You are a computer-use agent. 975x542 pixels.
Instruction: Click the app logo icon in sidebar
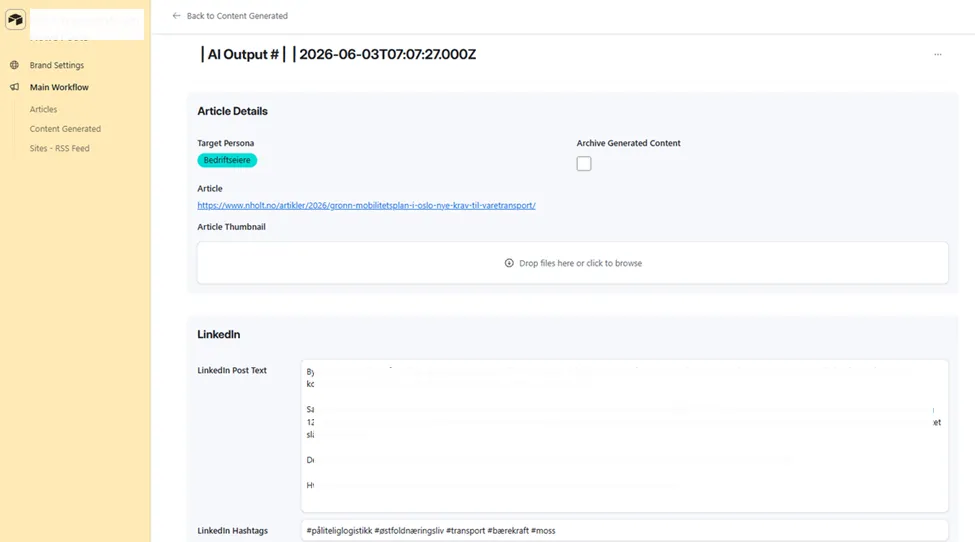coord(15,19)
